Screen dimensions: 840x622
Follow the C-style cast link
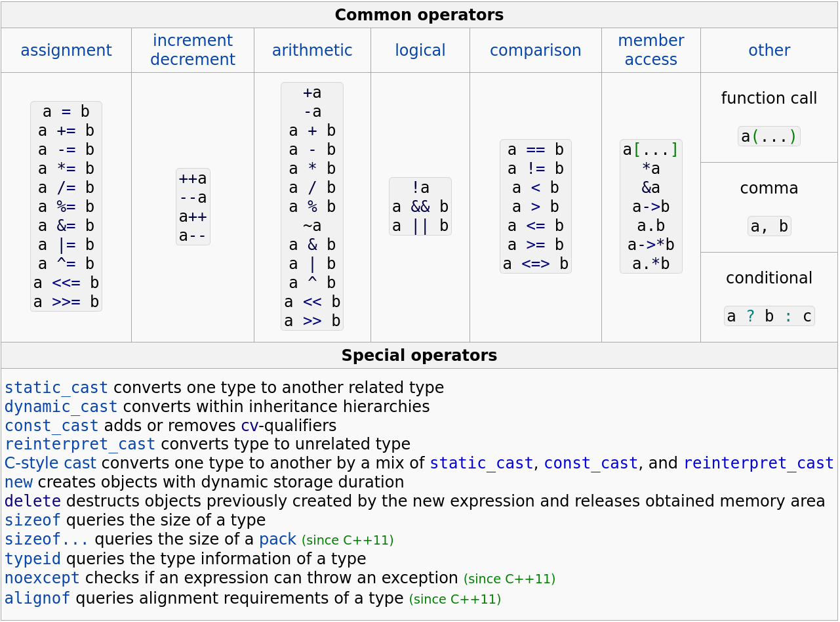(x=50, y=463)
